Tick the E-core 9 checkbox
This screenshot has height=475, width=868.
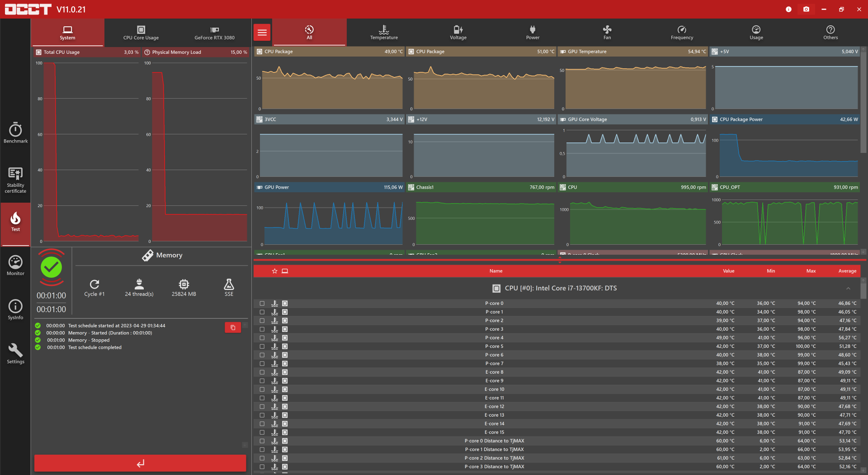click(262, 381)
